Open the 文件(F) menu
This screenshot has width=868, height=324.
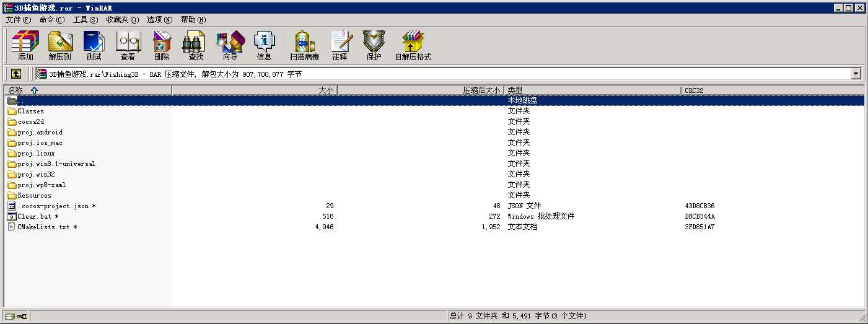coord(19,20)
